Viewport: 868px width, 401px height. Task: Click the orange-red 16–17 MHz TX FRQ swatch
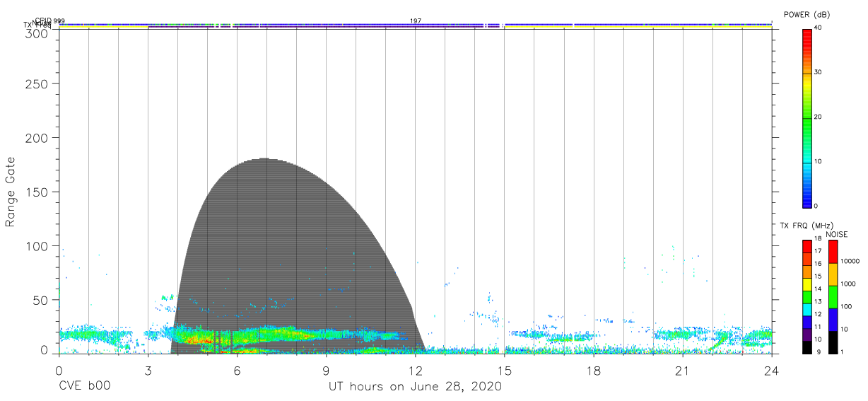click(x=807, y=259)
